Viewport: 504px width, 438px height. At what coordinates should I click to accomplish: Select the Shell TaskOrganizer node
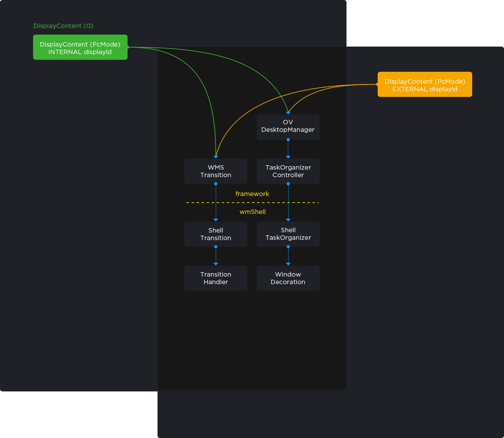[288, 234]
